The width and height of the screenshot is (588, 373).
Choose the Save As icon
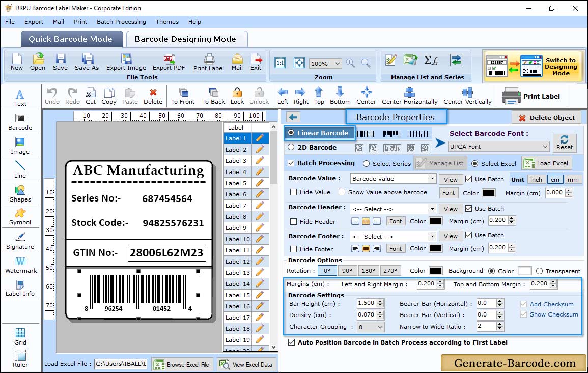tap(87, 62)
